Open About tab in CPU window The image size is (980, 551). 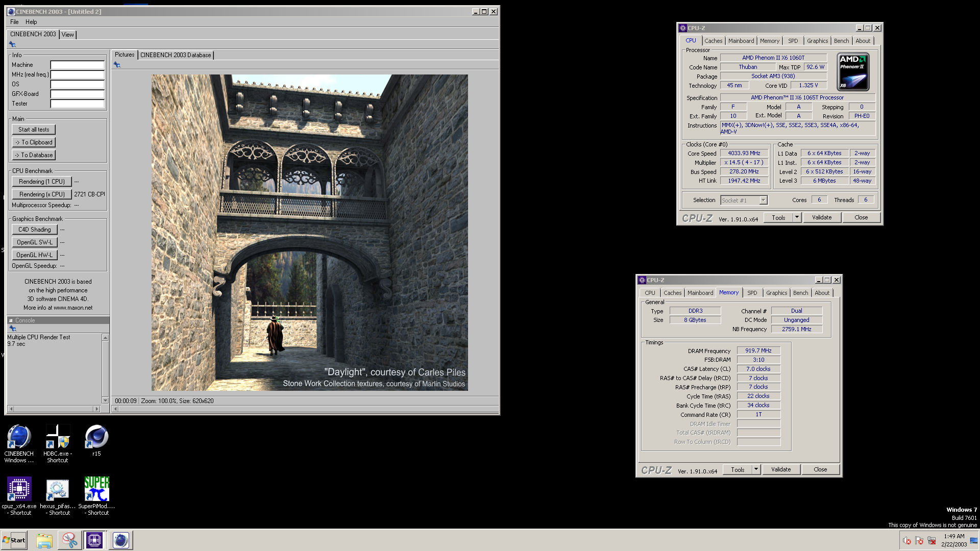(863, 41)
